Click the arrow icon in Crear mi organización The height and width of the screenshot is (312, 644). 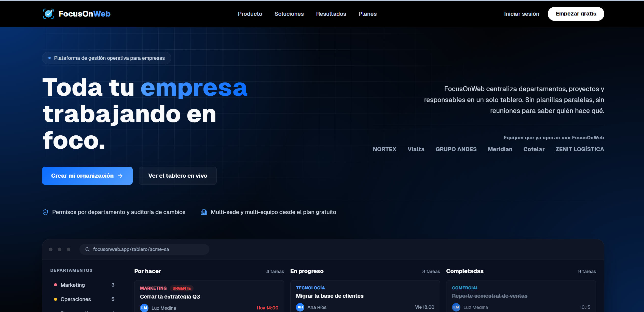(x=120, y=176)
